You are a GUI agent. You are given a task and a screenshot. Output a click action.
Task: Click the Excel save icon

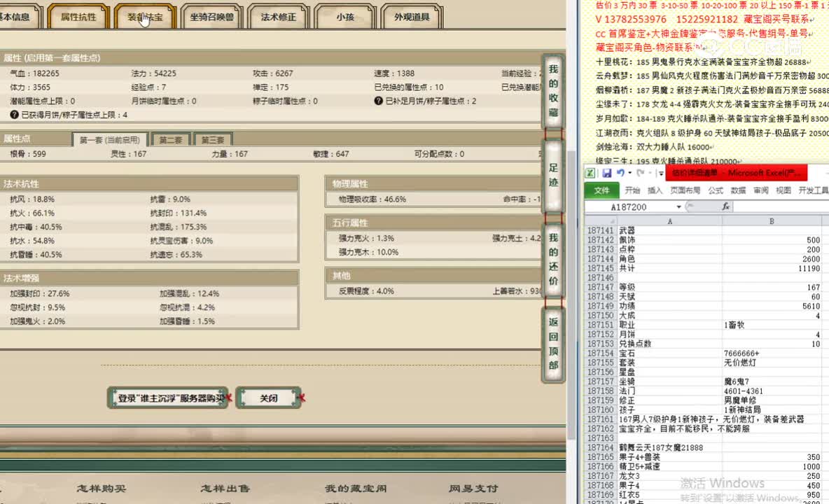(606, 173)
